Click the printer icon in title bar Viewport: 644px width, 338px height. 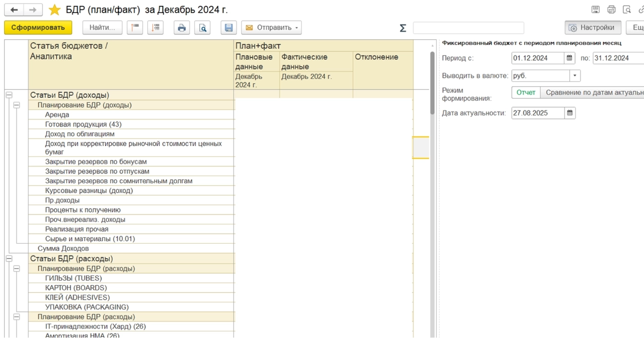pyautogui.click(x=611, y=9)
